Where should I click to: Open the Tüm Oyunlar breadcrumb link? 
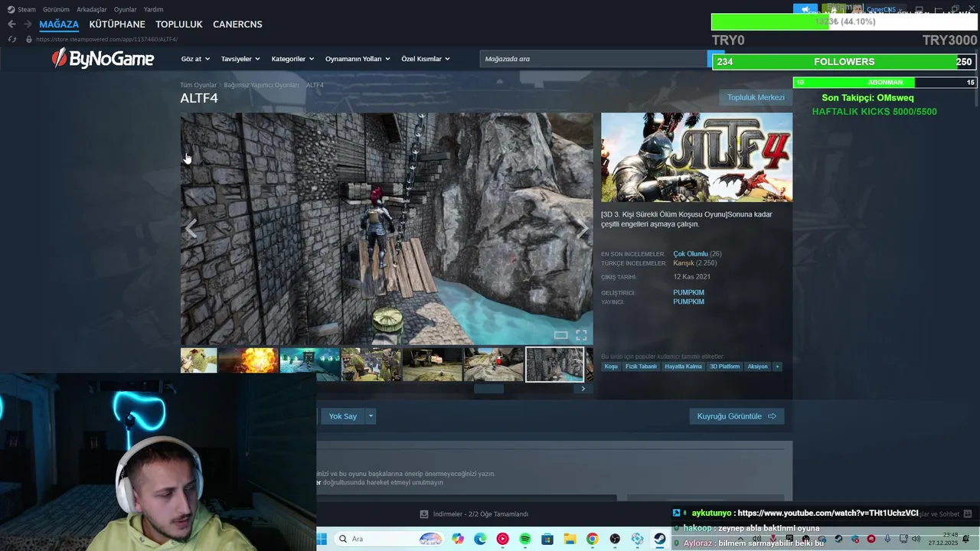point(198,85)
